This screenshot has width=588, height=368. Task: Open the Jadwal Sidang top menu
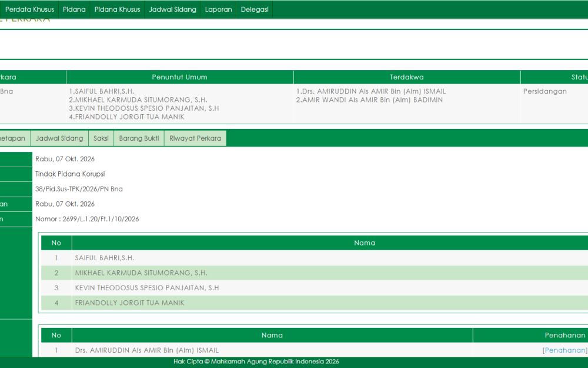(172, 9)
